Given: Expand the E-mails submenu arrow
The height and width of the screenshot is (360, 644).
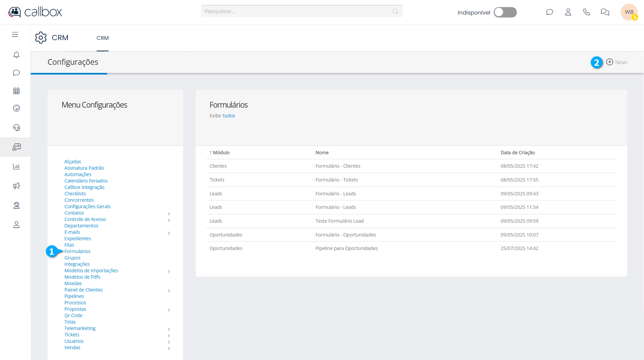Looking at the screenshot, I should pos(169,233).
